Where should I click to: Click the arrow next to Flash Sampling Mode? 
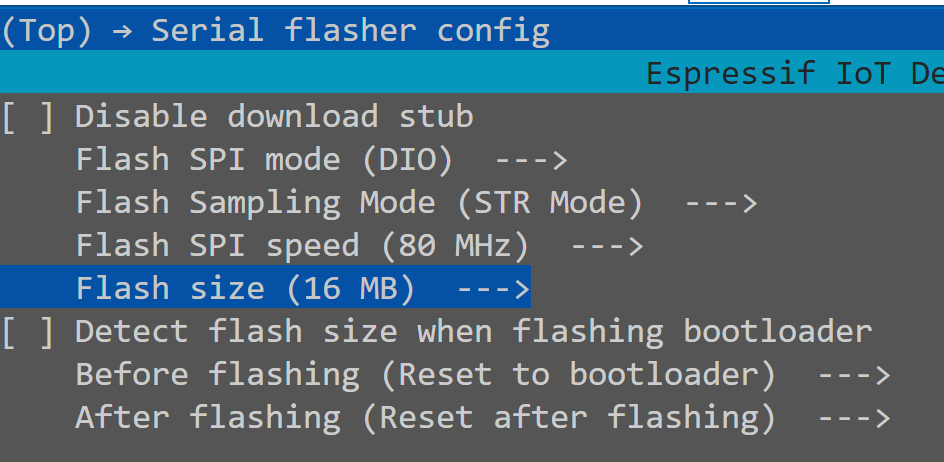click(x=721, y=204)
